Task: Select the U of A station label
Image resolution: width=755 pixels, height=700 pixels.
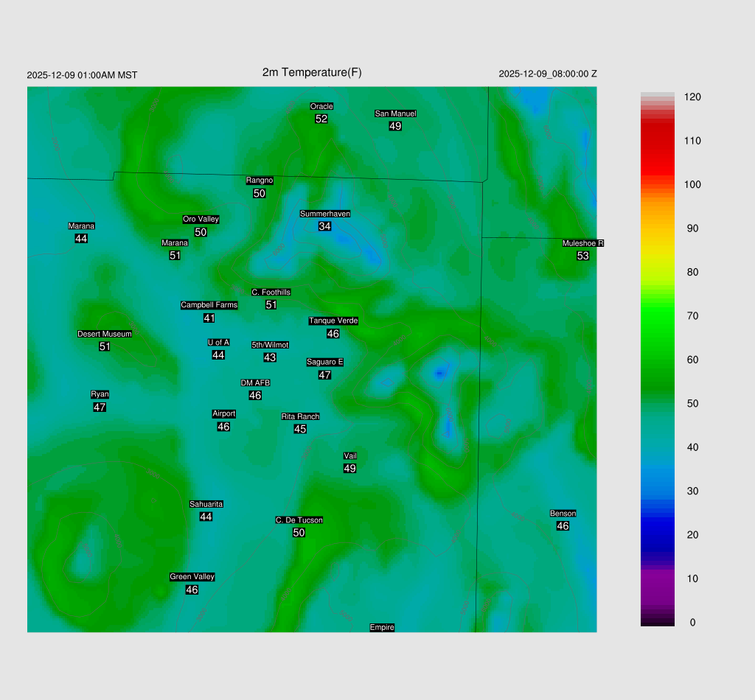Action: (x=218, y=342)
